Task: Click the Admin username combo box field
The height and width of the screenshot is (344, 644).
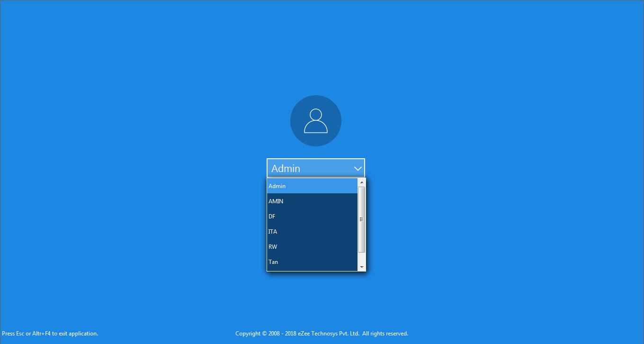Action: 316,168
